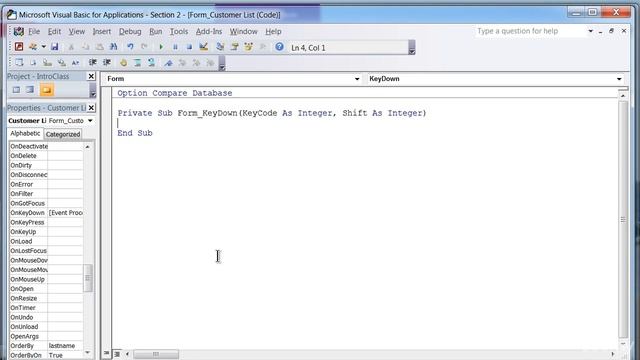Image resolution: width=640 pixels, height=360 pixels.
Task: Toggle Bookmark flag icon
Action: coord(168,63)
